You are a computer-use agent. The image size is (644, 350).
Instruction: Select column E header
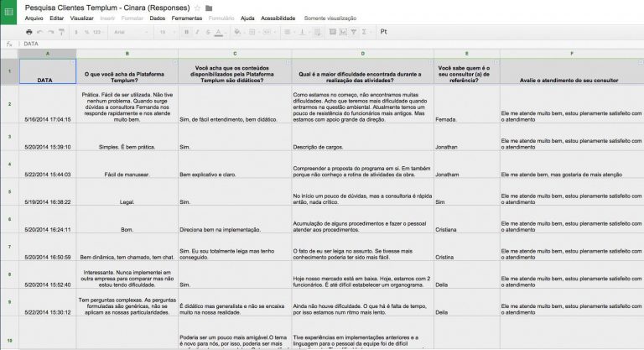point(467,54)
